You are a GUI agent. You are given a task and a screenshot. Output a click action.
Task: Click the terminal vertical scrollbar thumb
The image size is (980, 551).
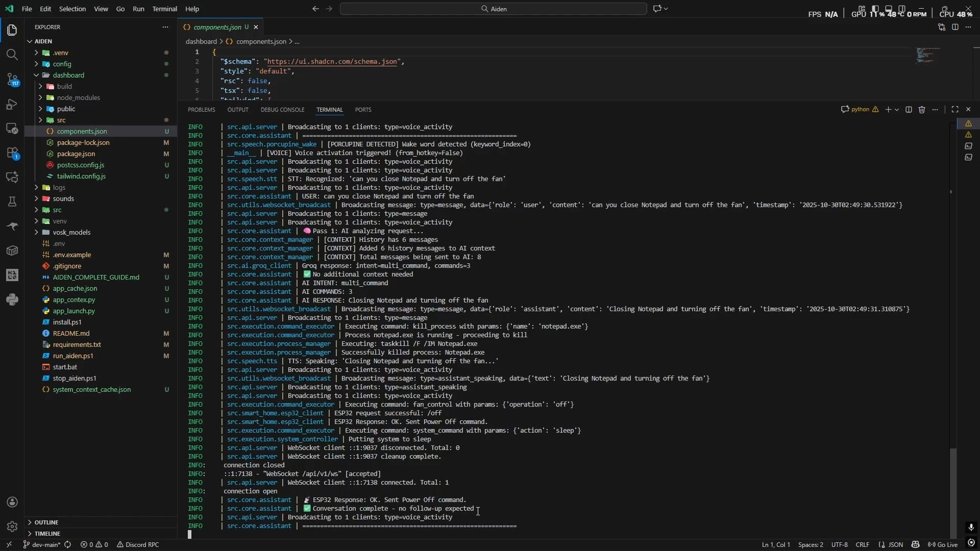(x=953, y=492)
